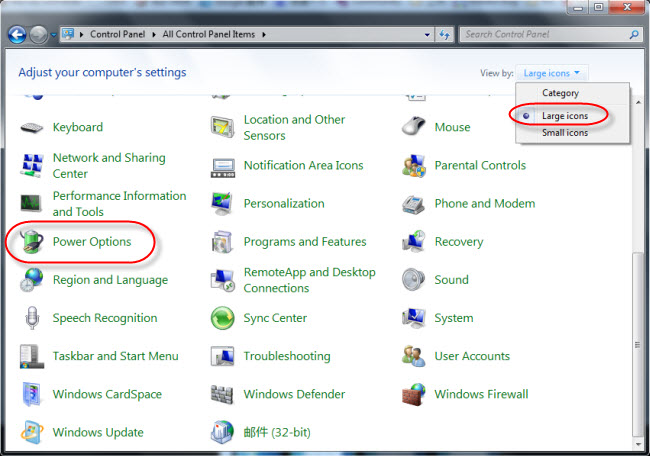Click the vertical scrollbar thumb

point(638,344)
